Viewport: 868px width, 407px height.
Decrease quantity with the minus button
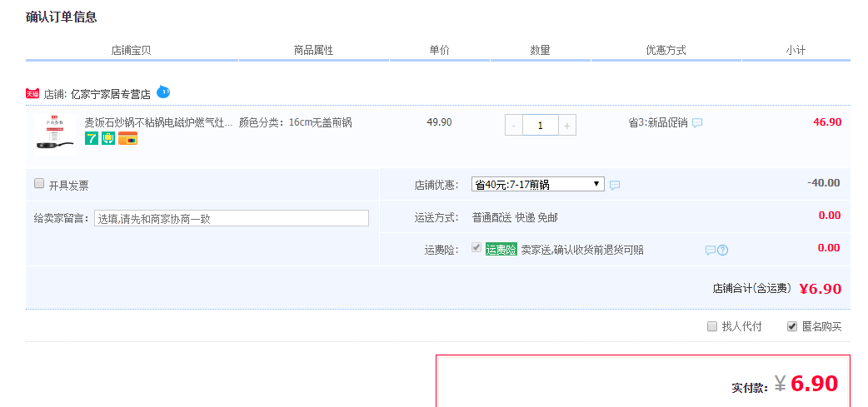tap(514, 126)
